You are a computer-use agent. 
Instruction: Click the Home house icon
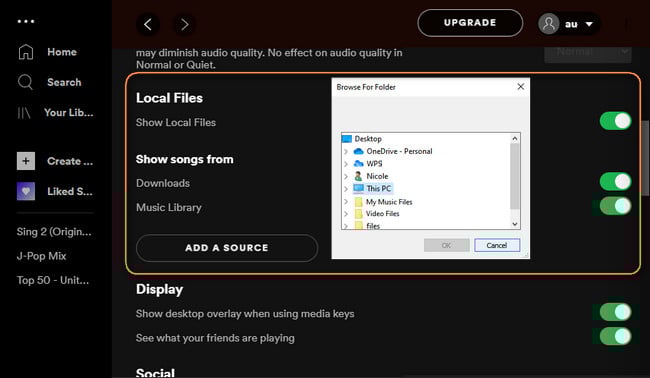tap(26, 52)
